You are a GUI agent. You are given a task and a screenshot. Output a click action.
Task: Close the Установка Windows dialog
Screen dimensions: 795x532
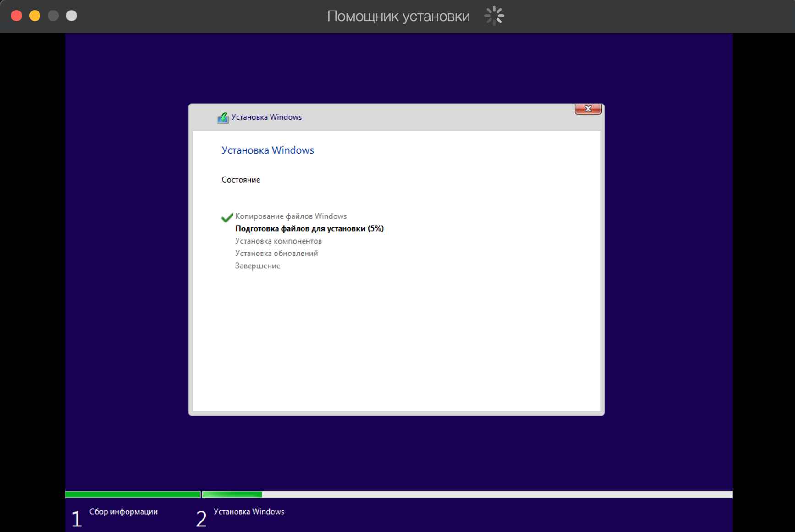coord(588,109)
